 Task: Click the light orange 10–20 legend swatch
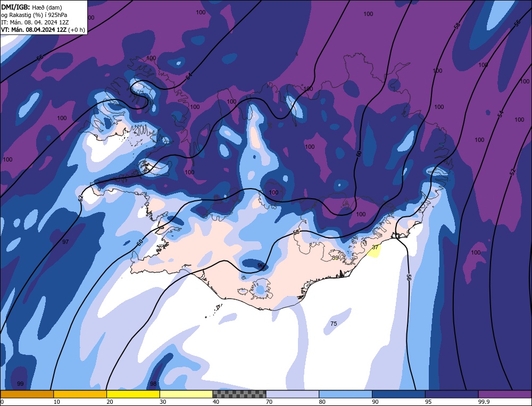[80, 394]
